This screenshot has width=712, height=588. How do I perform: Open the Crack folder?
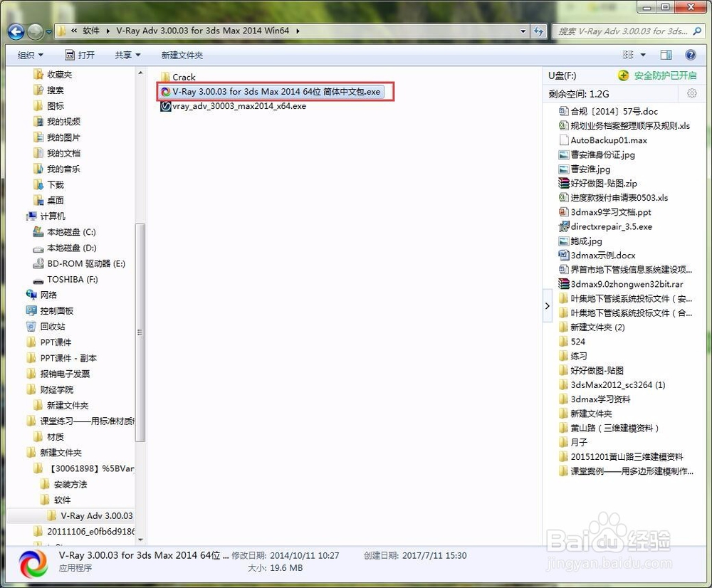click(x=178, y=77)
